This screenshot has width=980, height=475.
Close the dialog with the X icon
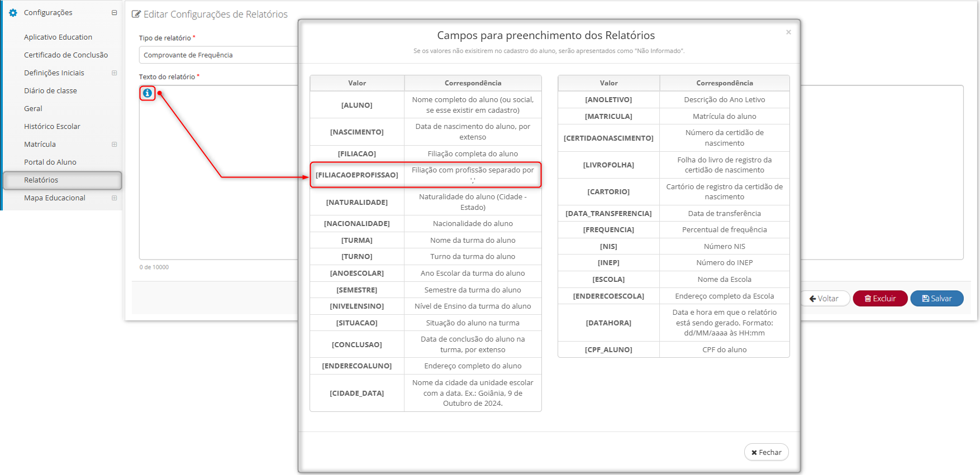pos(788,32)
